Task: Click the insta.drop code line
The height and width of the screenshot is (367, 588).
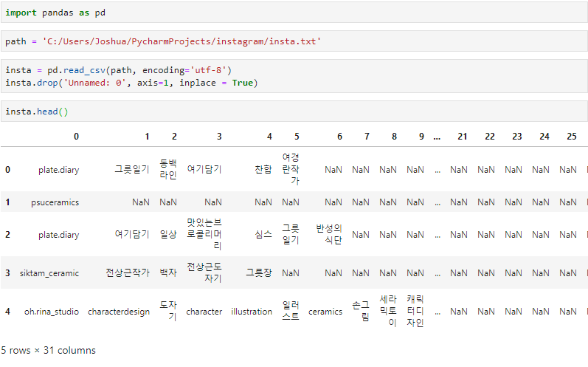Action: (131, 83)
